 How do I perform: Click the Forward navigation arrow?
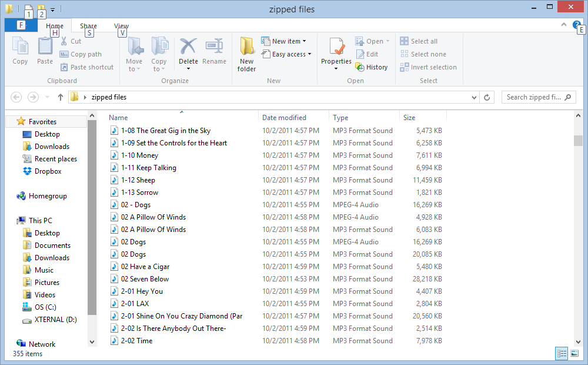[x=33, y=97]
